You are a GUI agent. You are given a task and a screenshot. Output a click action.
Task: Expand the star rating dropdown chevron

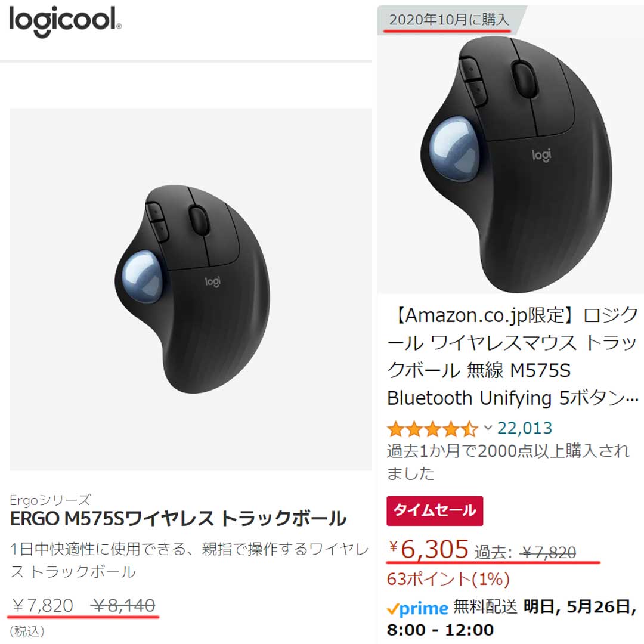(x=488, y=428)
